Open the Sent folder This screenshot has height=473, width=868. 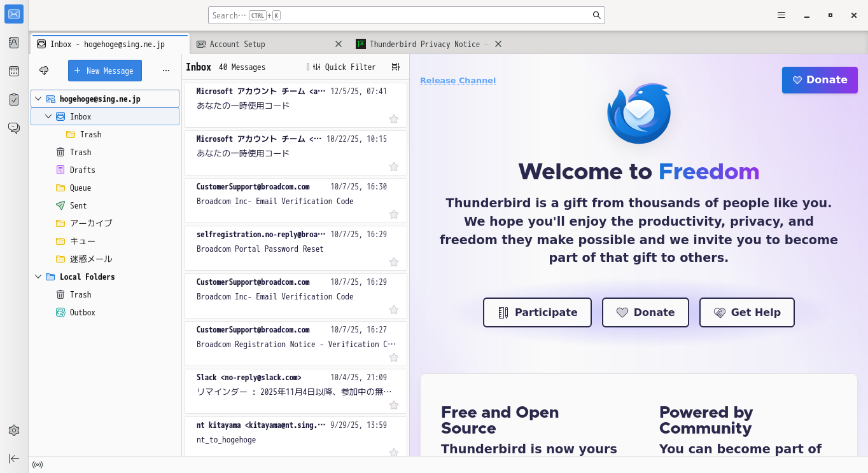[105, 205]
